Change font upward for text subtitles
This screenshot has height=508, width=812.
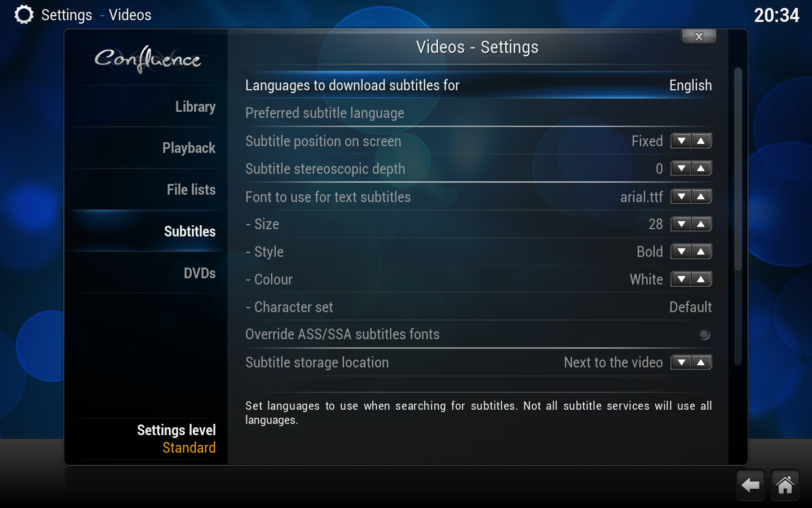coord(701,196)
